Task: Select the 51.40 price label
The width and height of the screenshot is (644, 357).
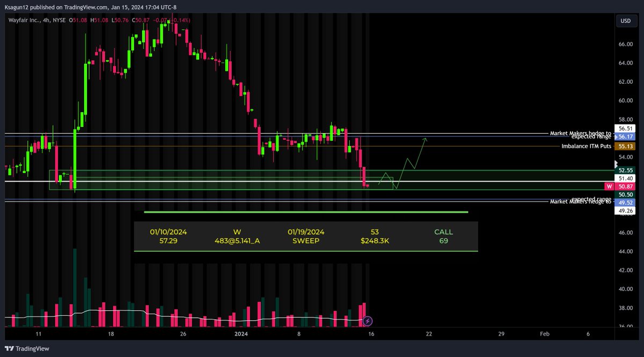Action: click(x=626, y=178)
